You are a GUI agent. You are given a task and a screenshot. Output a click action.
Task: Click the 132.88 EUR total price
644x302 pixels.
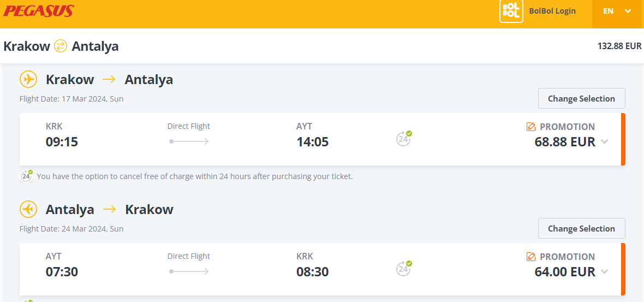(x=619, y=46)
